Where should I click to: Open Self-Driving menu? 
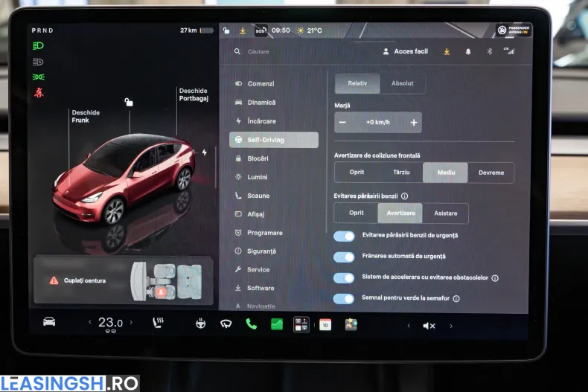coord(274,140)
